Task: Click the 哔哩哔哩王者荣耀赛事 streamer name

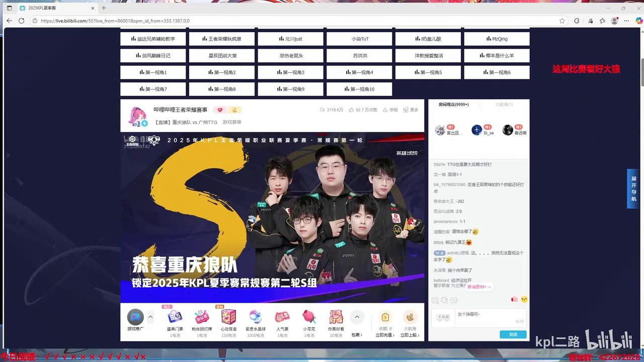Action: (x=180, y=110)
